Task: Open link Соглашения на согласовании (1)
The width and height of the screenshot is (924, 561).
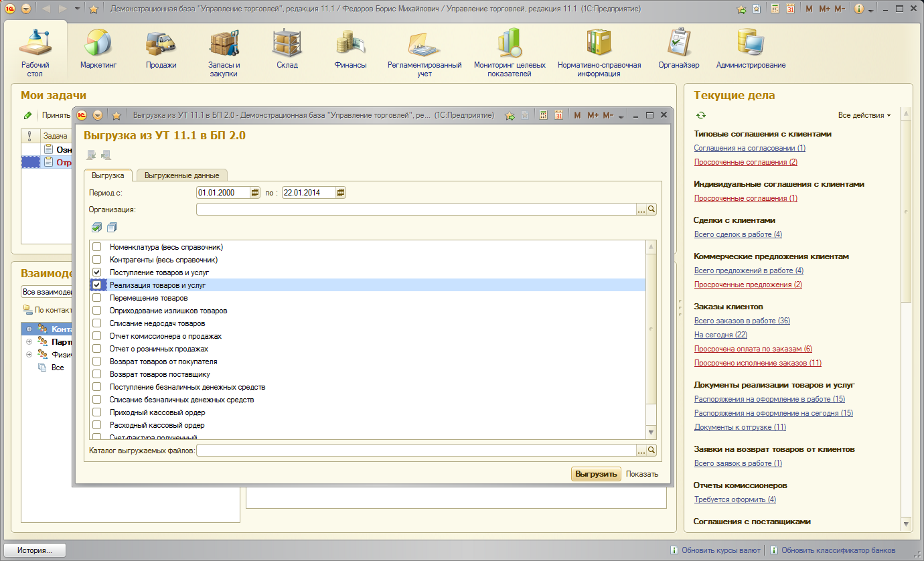Action: [x=749, y=148]
